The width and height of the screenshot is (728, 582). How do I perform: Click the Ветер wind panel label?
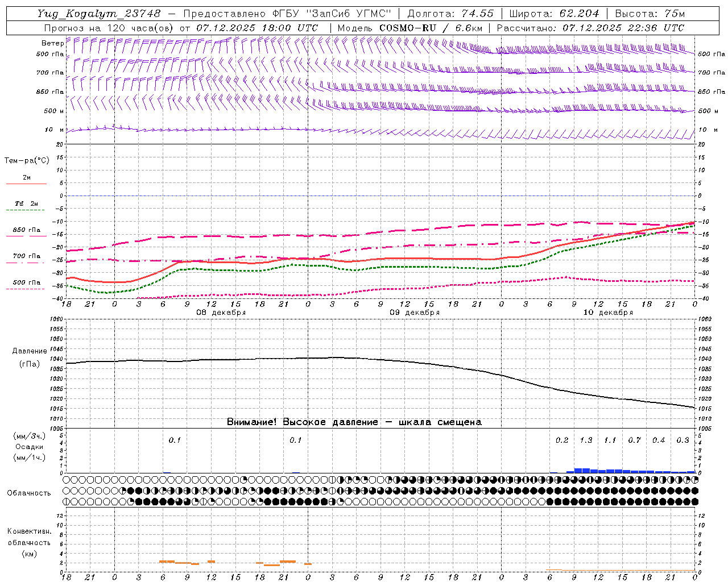(x=52, y=43)
